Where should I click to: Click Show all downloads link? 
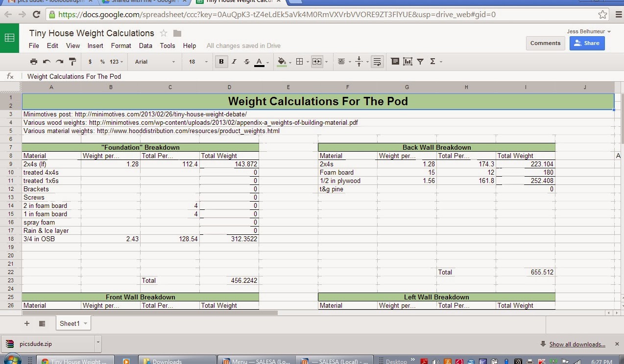coord(577,344)
